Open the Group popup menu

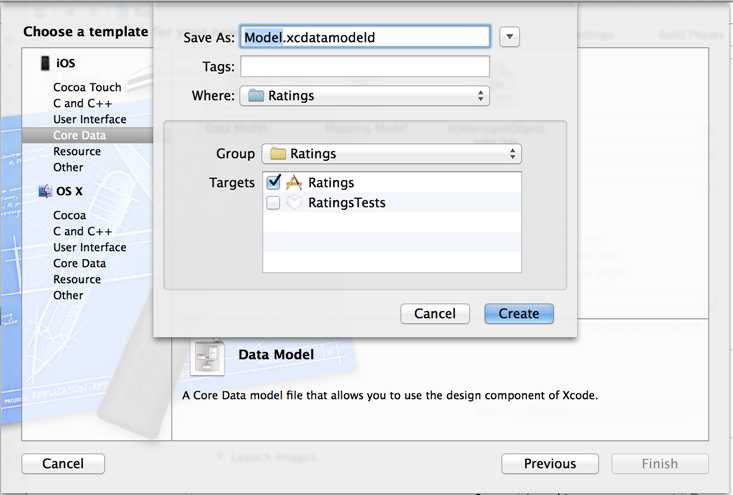coord(392,154)
